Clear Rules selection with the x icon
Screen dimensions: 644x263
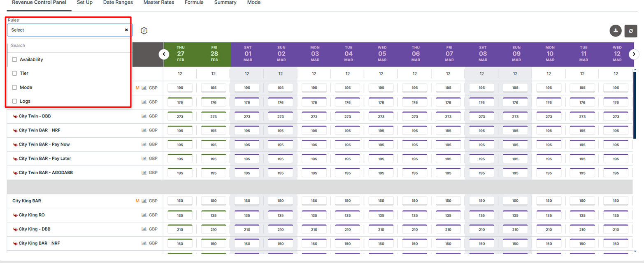[x=126, y=30]
